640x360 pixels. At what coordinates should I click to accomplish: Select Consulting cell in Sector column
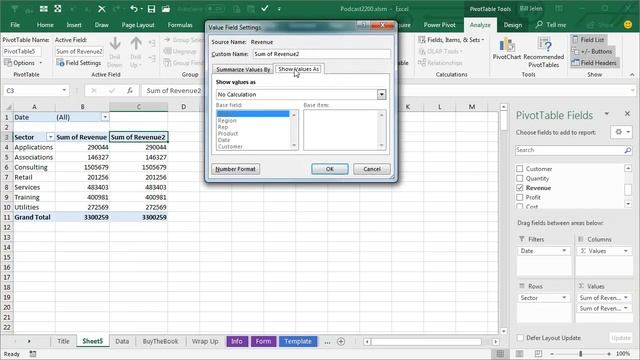point(34,167)
